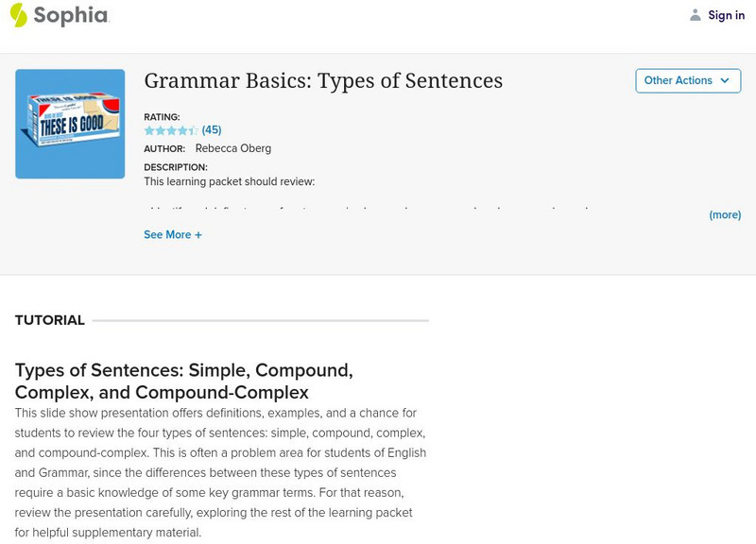Click the third rating star

172,130
